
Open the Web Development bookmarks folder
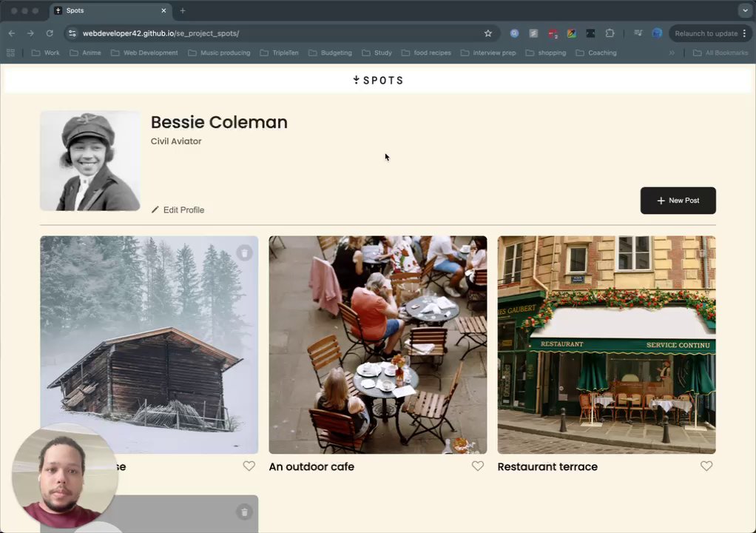pos(145,53)
